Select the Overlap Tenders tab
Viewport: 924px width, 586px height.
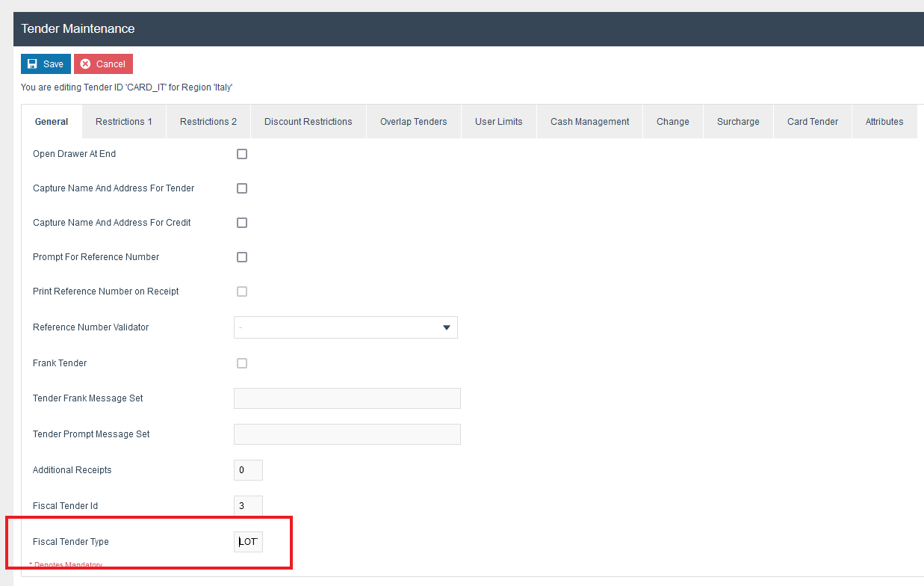413,122
